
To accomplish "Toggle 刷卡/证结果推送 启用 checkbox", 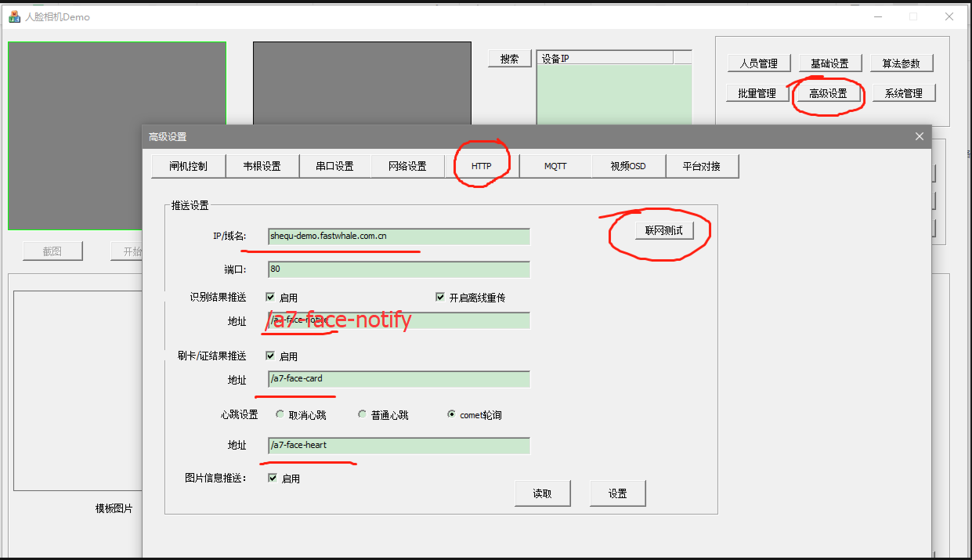I will [270, 356].
